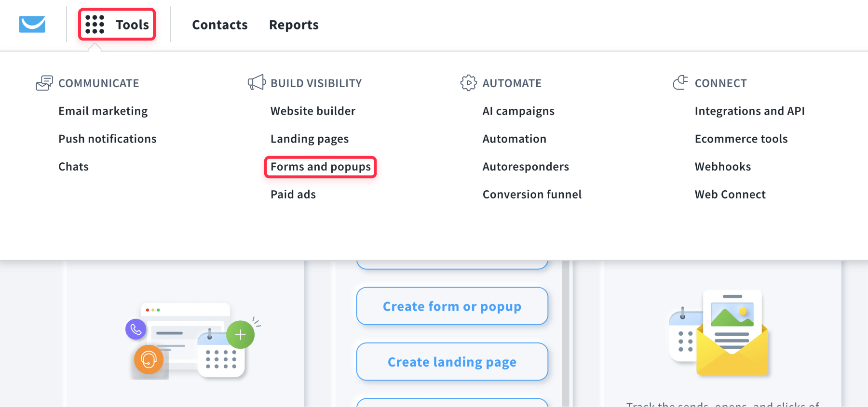The height and width of the screenshot is (407, 868).
Task: Click the Communicate section chat icon
Action: (x=44, y=83)
